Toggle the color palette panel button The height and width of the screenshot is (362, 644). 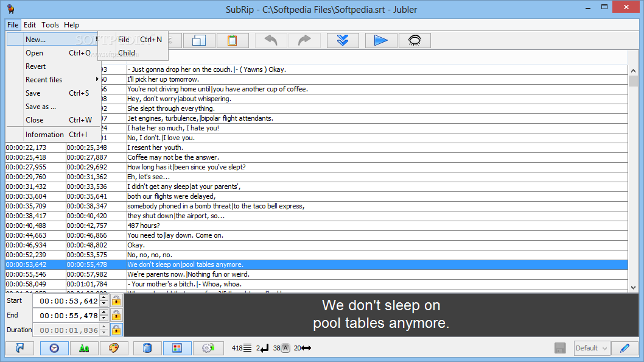tap(114, 348)
